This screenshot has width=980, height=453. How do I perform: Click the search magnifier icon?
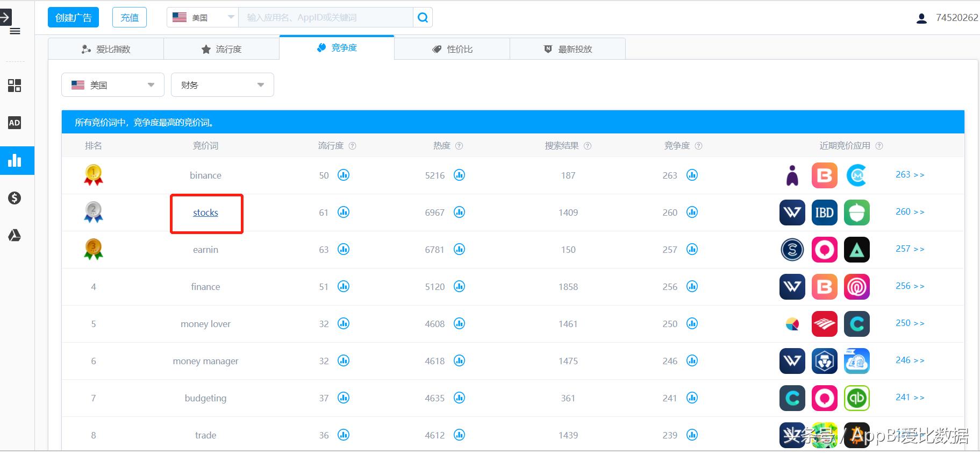[x=423, y=18]
